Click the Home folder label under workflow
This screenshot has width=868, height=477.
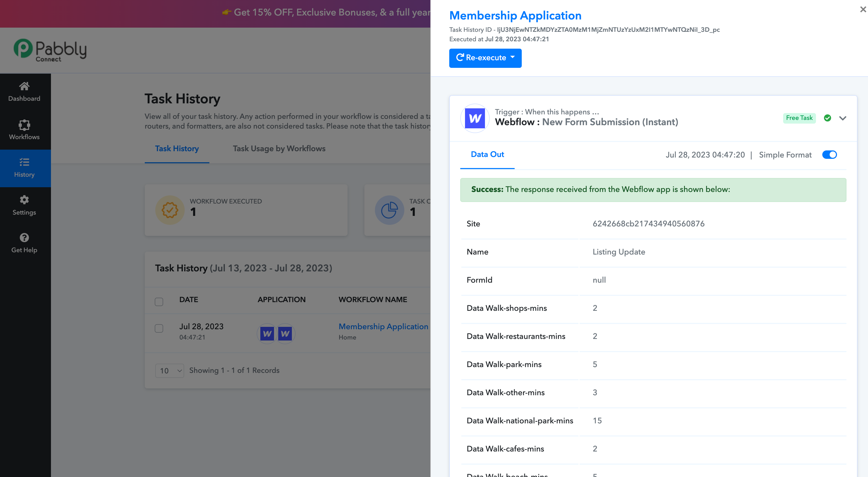[x=347, y=337]
